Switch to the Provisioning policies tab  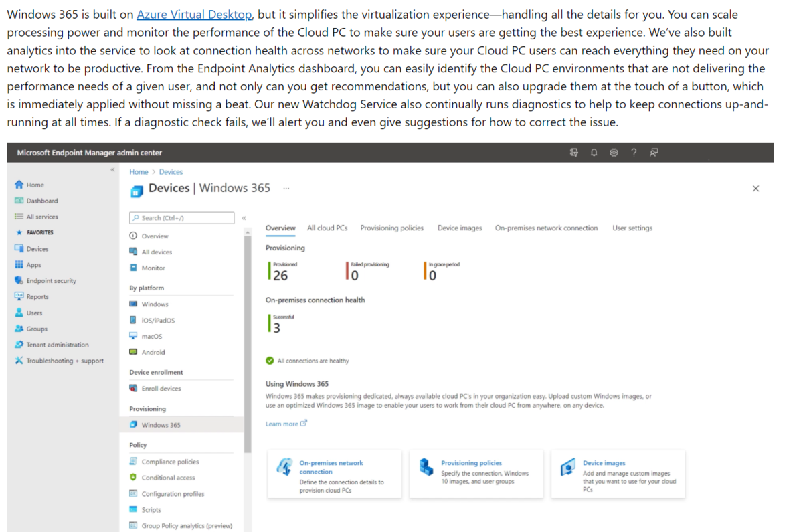click(391, 228)
